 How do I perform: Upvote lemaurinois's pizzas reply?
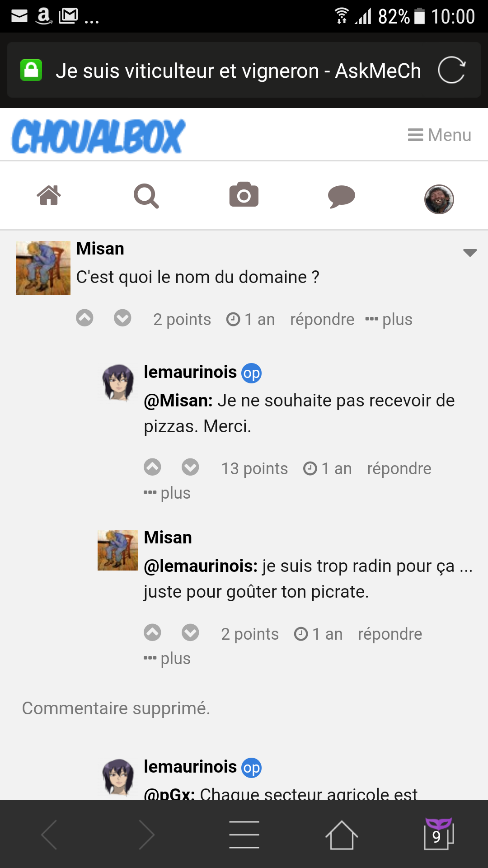click(152, 467)
